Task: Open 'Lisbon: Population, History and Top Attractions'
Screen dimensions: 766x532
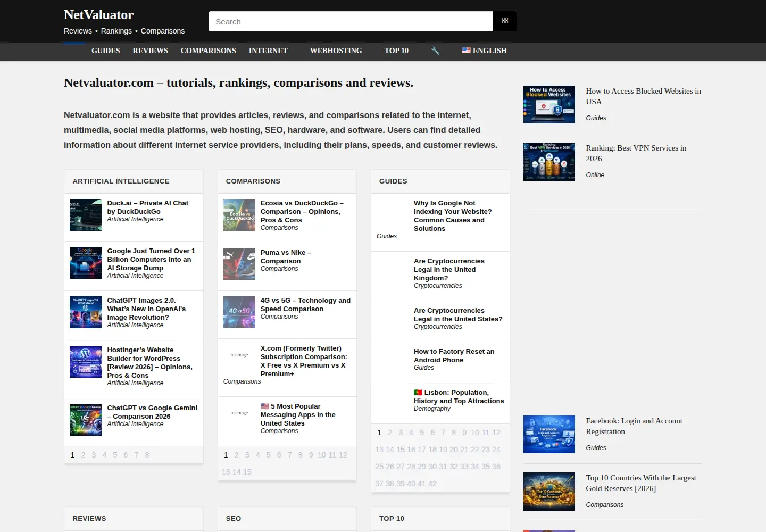Action: [x=459, y=396]
